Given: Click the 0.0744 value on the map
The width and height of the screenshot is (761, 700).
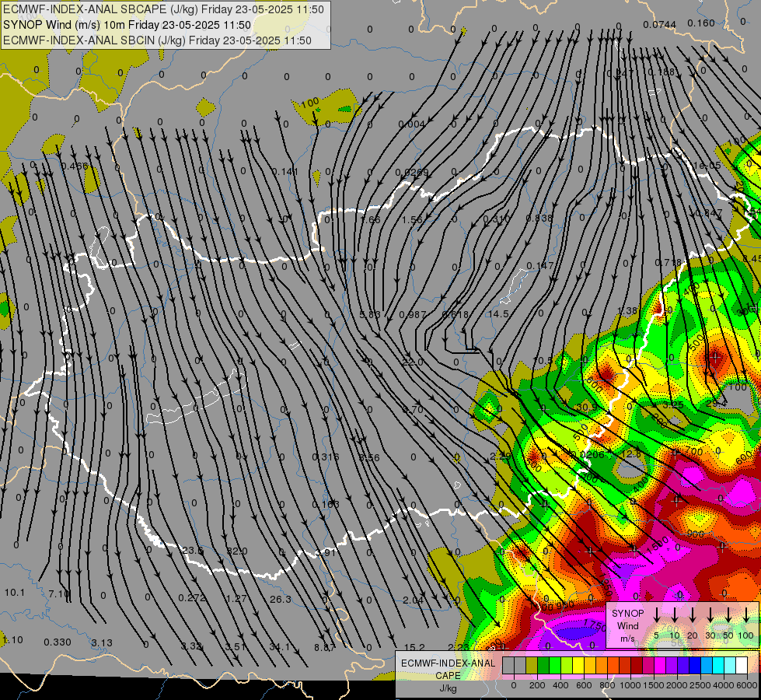Looking at the screenshot, I should tap(660, 25).
